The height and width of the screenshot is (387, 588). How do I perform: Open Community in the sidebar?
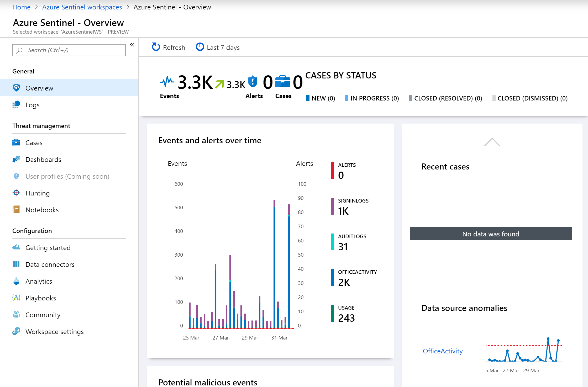(43, 315)
